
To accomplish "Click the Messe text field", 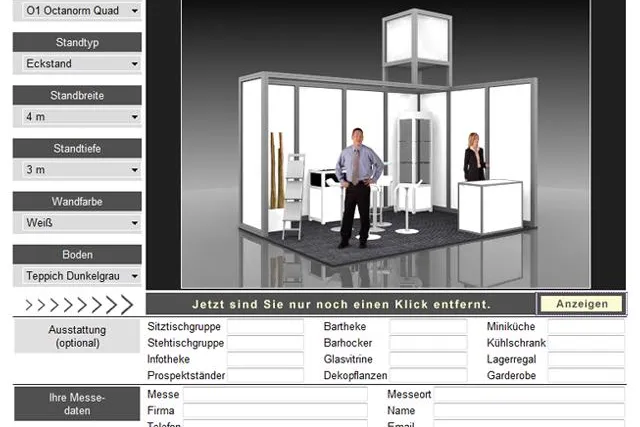I will 275,394.
